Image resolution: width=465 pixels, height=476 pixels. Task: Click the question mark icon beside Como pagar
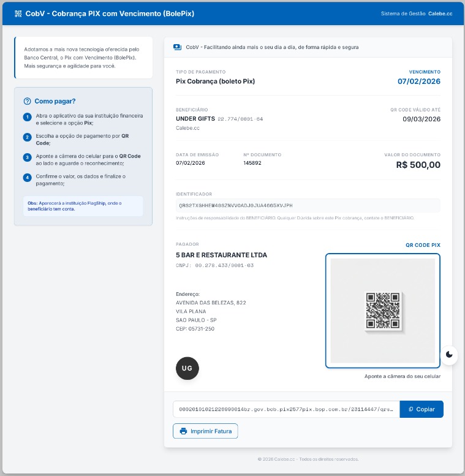coord(27,101)
